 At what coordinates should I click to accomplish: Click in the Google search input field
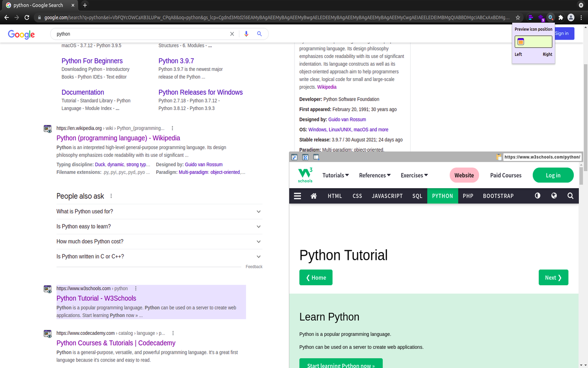[x=140, y=34]
